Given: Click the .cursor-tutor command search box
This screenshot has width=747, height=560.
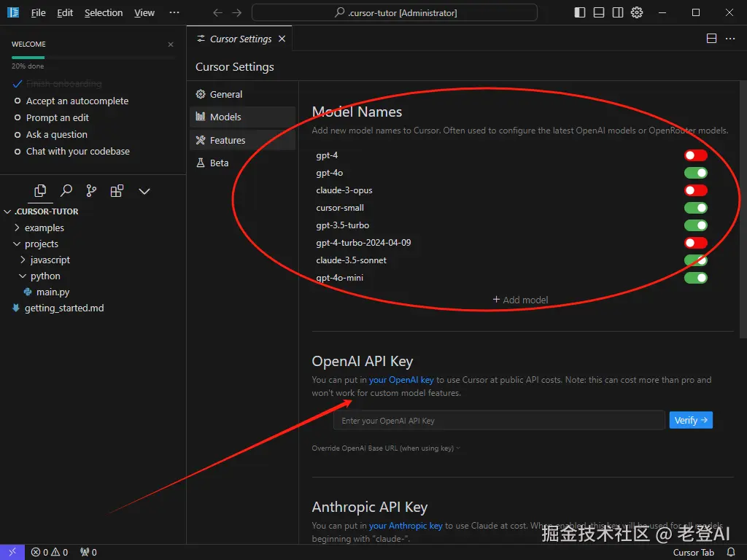Looking at the screenshot, I should point(395,13).
